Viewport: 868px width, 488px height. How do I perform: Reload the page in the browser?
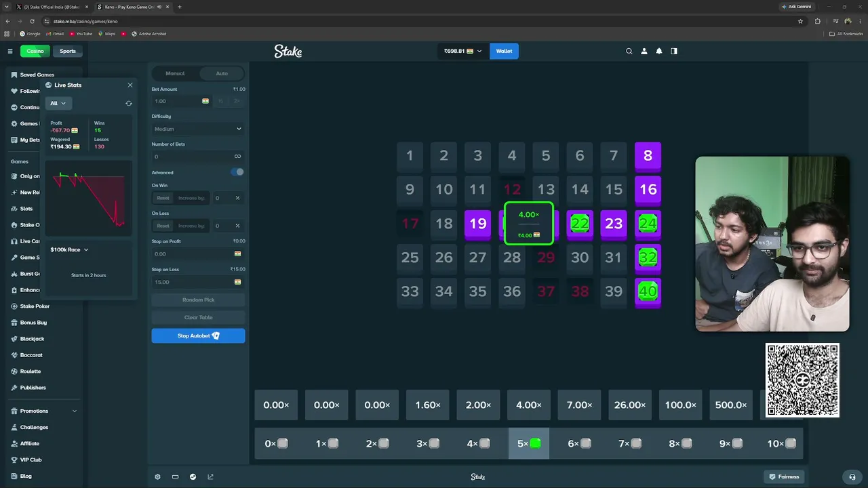[x=32, y=21]
